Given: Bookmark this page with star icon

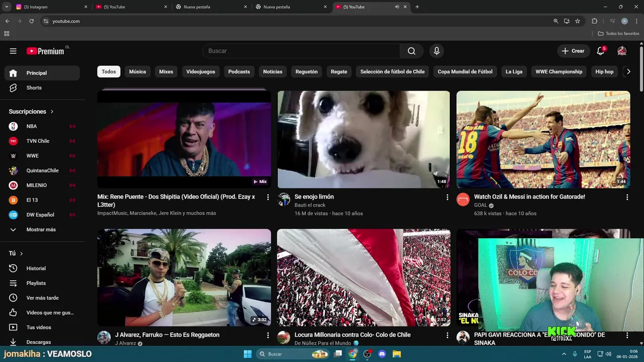Looking at the screenshot, I should point(578,21).
